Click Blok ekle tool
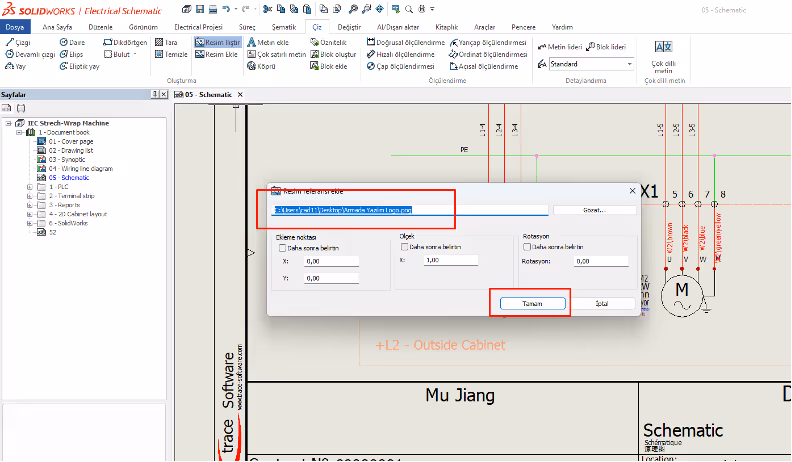 point(328,66)
